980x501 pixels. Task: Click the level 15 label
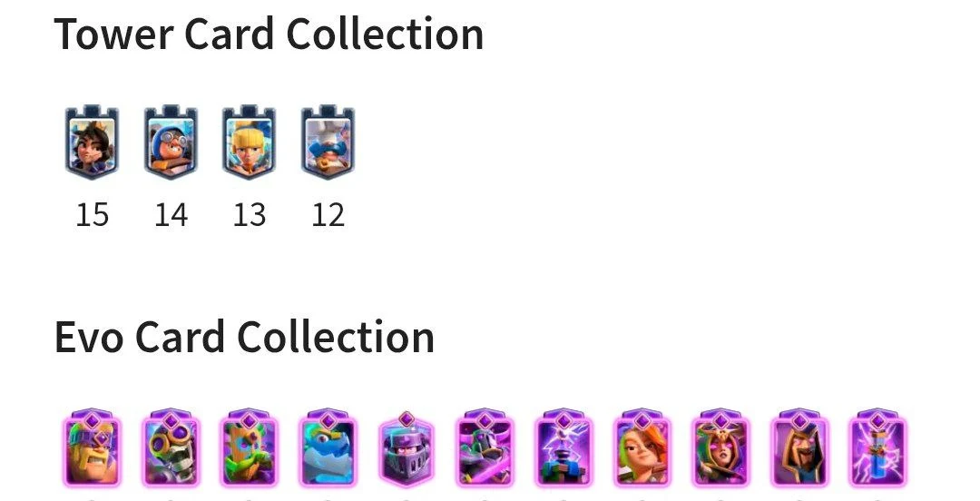click(92, 215)
